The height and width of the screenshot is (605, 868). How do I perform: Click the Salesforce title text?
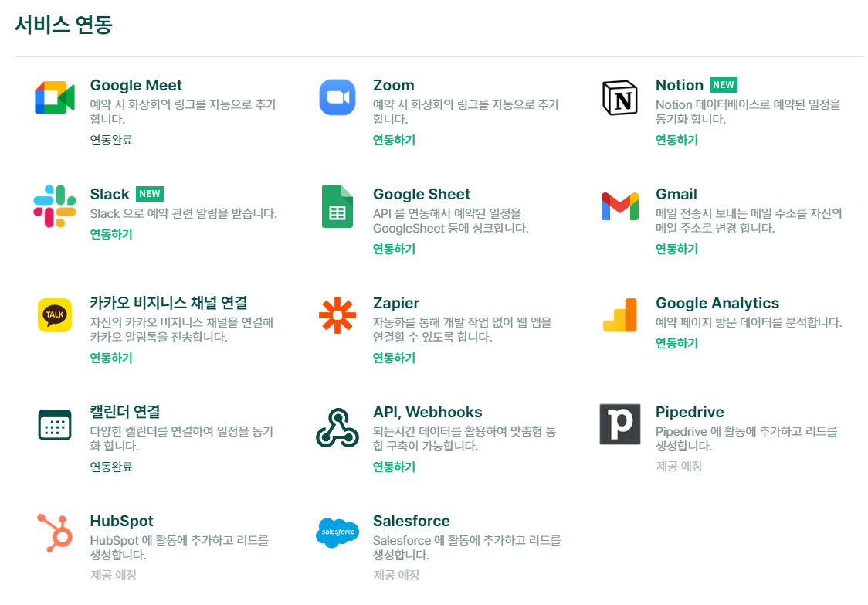412,522
